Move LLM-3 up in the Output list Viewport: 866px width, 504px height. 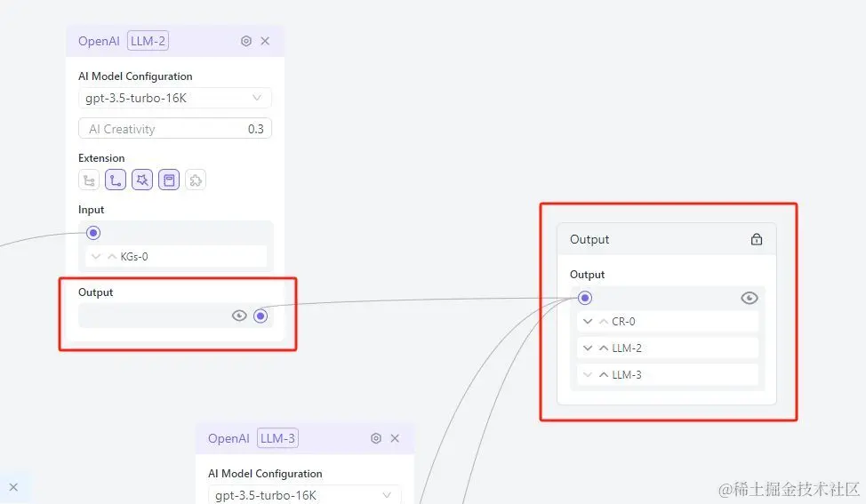tap(604, 375)
